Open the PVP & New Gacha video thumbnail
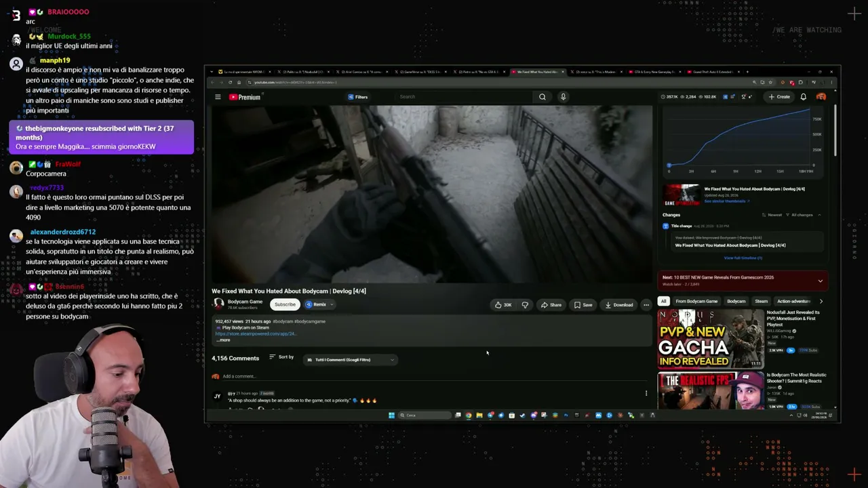868x488 pixels. 711,339
